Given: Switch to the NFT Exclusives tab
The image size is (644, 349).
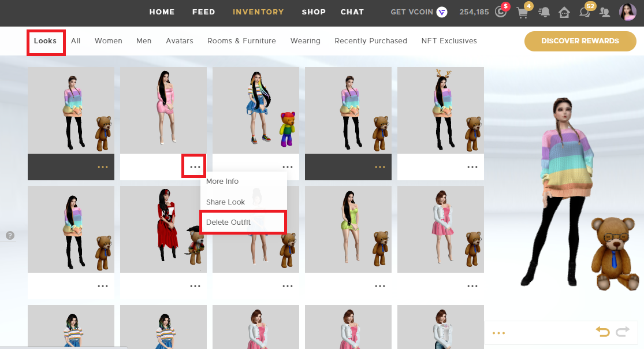Looking at the screenshot, I should [x=449, y=40].
